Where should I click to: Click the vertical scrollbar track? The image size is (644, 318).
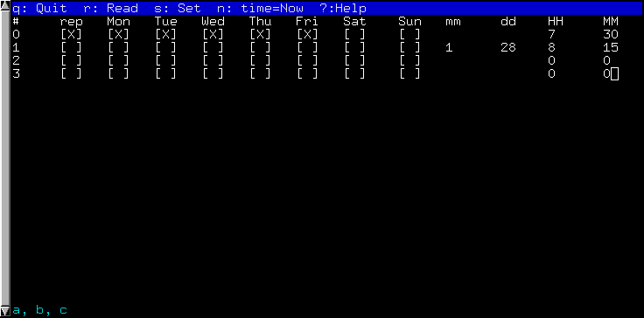click(5, 158)
